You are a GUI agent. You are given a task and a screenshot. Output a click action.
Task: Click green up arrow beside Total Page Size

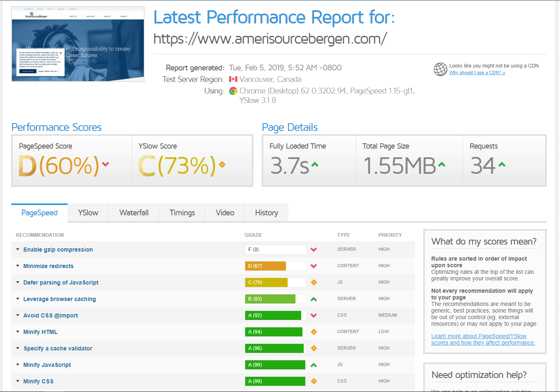(442, 165)
